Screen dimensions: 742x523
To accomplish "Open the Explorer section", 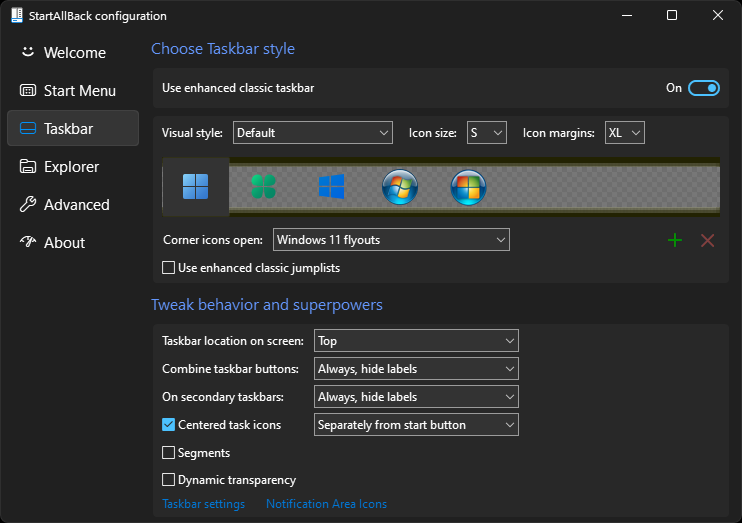I will [x=73, y=167].
